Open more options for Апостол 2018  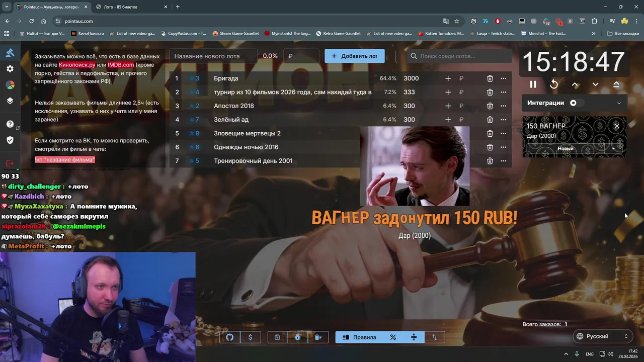pyautogui.click(x=503, y=106)
